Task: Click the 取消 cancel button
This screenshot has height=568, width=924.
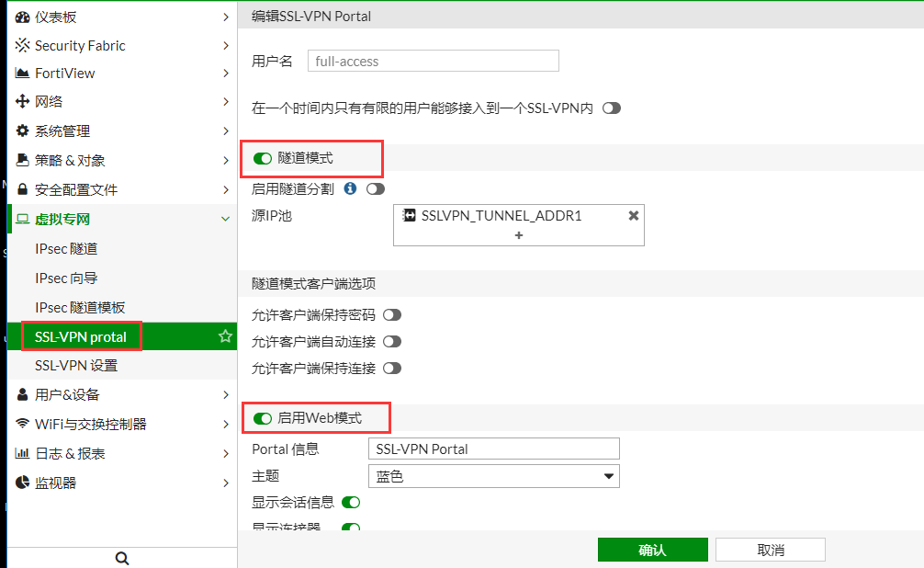Action: pyautogui.click(x=770, y=549)
